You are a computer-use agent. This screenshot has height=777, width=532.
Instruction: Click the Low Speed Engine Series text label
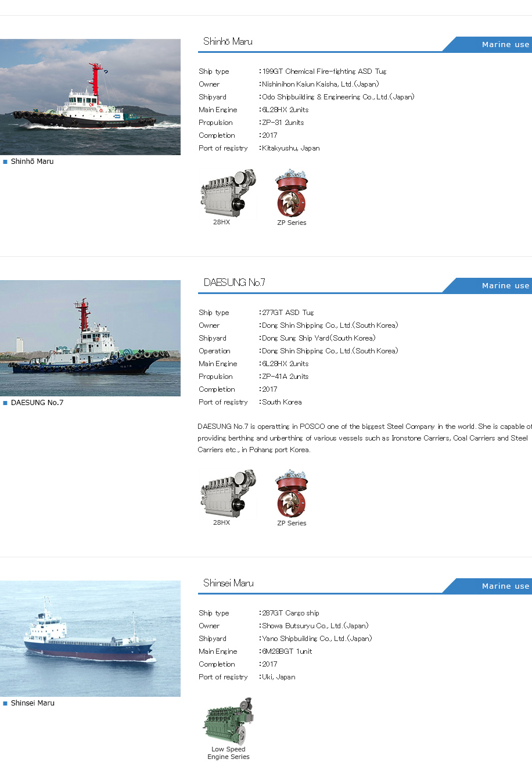(x=228, y=753)
